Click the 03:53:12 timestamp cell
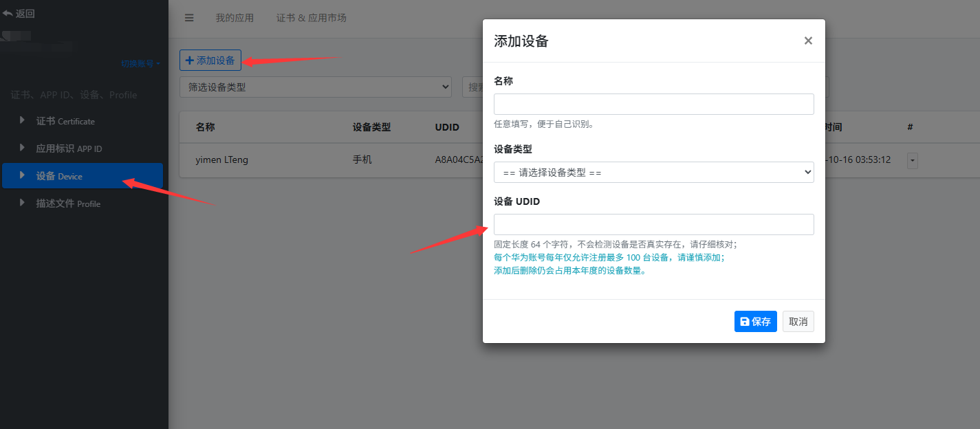 click(858, 159)
